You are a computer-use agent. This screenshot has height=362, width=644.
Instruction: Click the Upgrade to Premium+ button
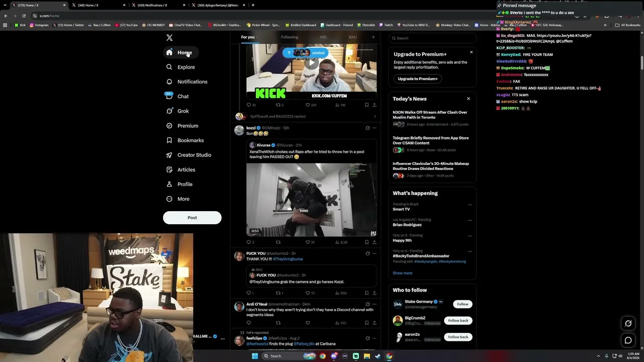[x=418, y=79]
